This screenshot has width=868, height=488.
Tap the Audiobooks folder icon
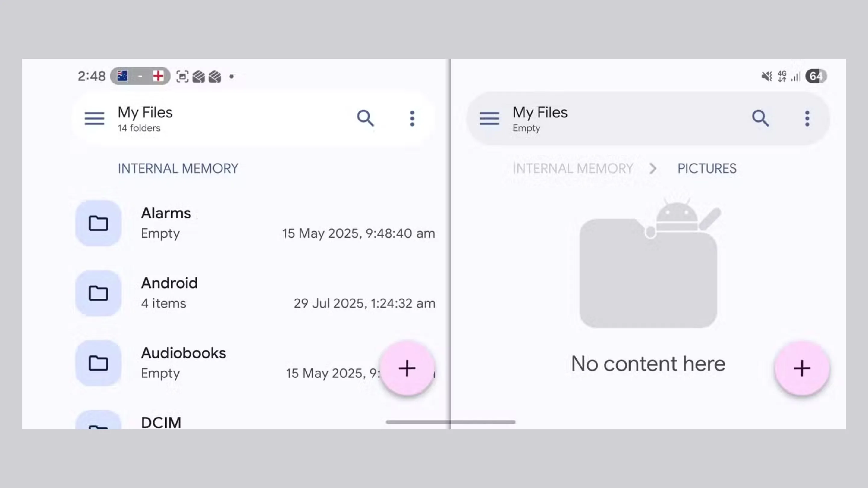(98, 363)
